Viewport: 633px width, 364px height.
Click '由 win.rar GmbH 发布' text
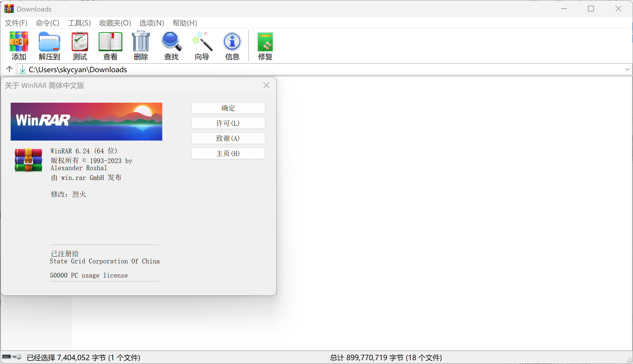[86, 178]
